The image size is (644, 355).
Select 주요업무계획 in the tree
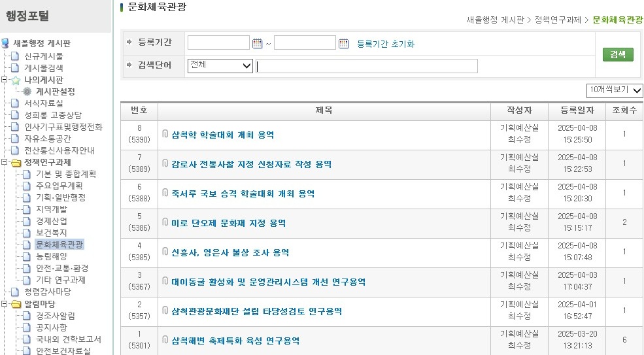[59, 186]
